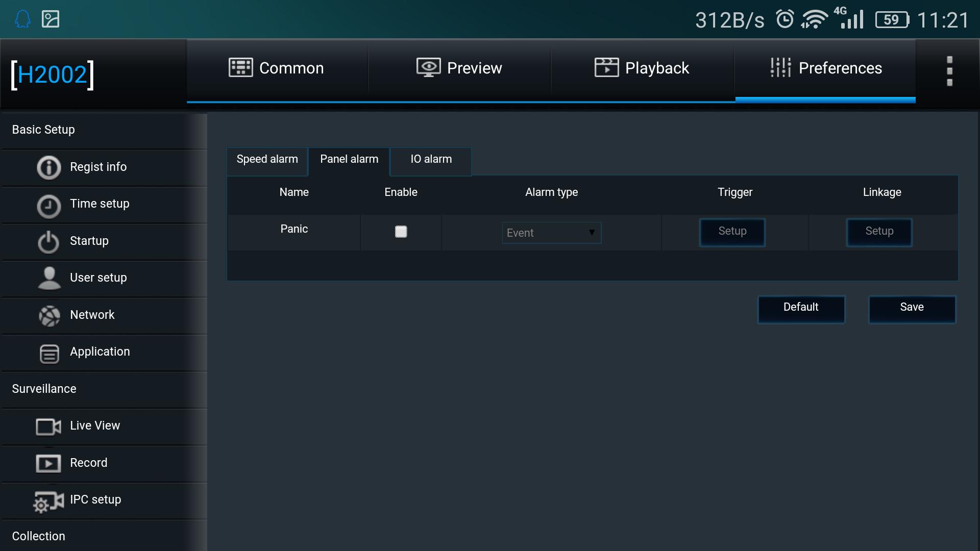Image resolution: width=980 pixels, height=551 pixels.
Task: Click the Regist info icon
Action: (x=49, y=167)
